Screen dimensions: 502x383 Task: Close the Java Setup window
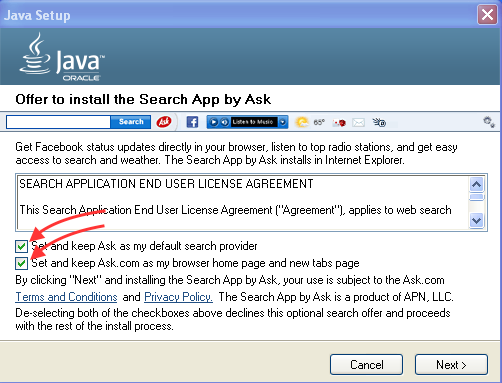pos(487,15)
